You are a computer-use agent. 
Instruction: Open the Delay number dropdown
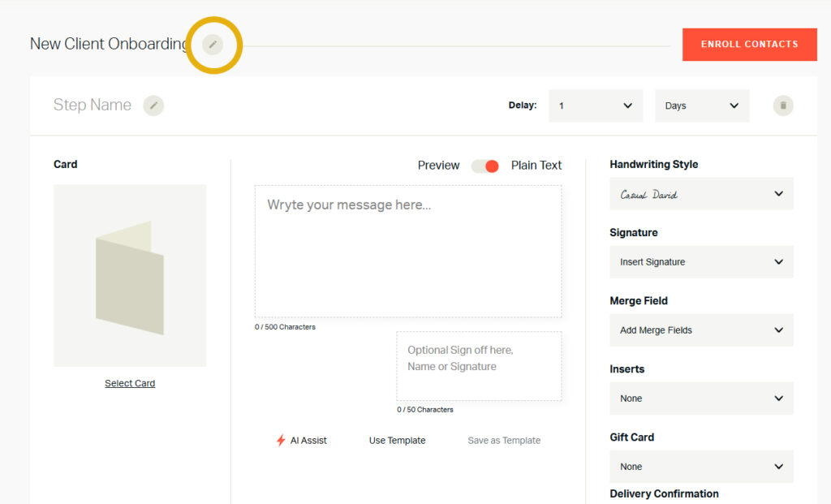(x=596, y=106)
